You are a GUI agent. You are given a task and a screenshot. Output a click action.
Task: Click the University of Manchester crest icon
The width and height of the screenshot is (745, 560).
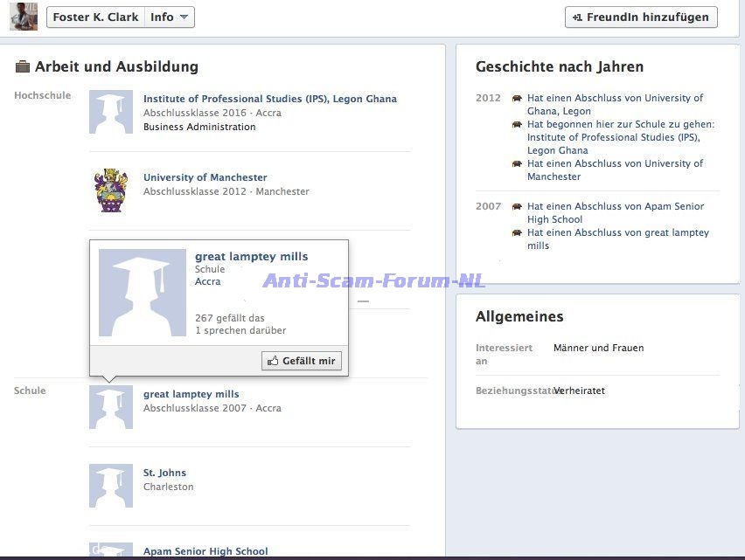111,190
